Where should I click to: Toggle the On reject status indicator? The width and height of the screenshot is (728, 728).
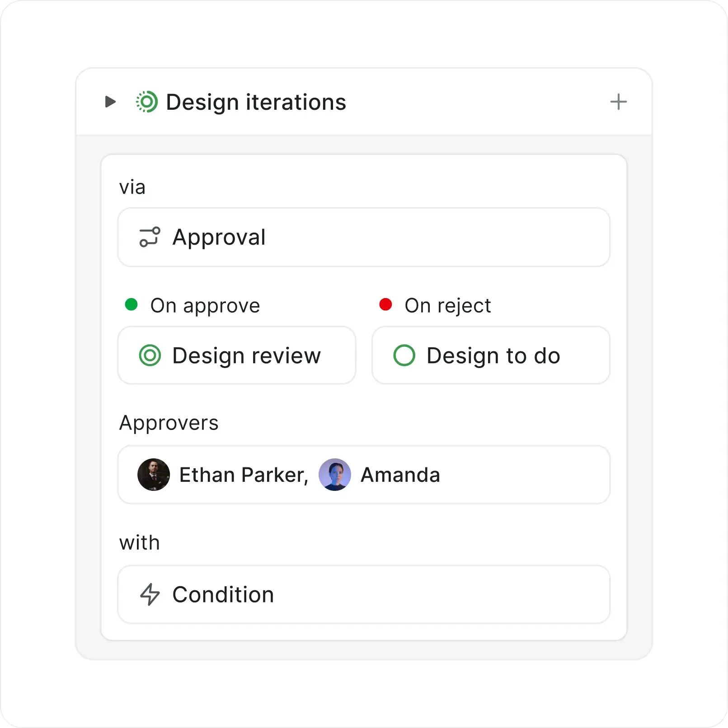coord(385,304)
